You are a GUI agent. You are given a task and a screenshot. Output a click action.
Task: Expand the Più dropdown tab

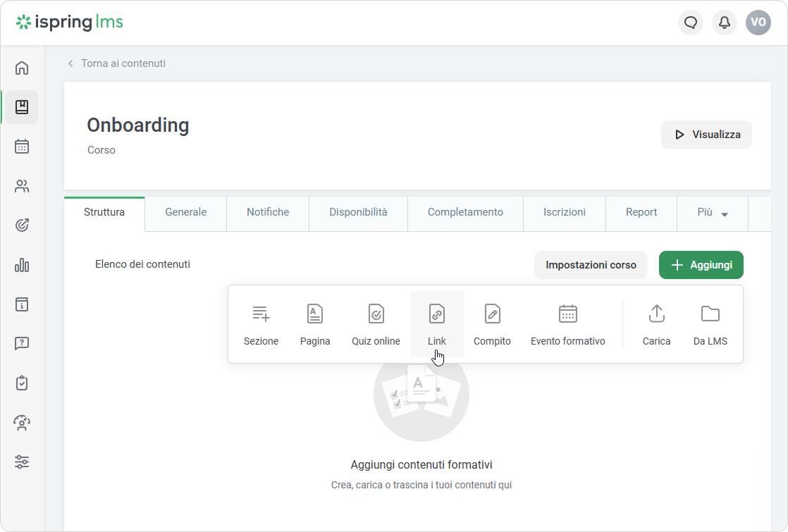point(712,212)
